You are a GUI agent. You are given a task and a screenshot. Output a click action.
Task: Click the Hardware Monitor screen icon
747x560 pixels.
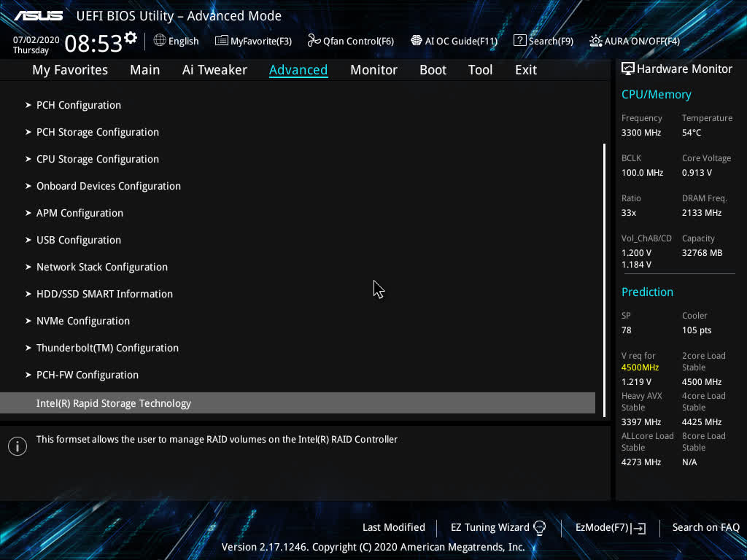click(x=628, y=69)
